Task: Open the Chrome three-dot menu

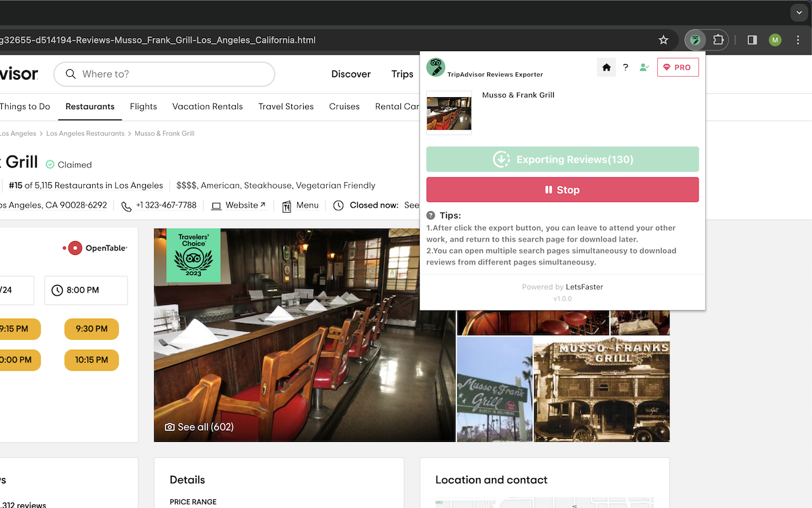Action: coord(798,40)
